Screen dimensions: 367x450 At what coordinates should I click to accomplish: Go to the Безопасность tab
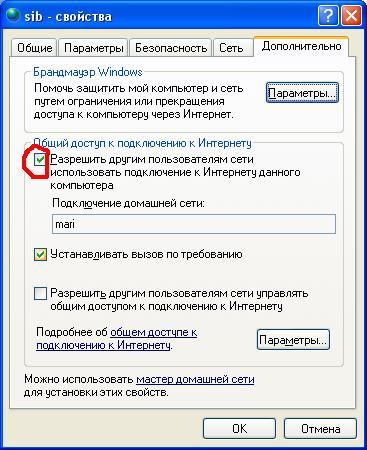pyautogui.click(x=171, y=48)
